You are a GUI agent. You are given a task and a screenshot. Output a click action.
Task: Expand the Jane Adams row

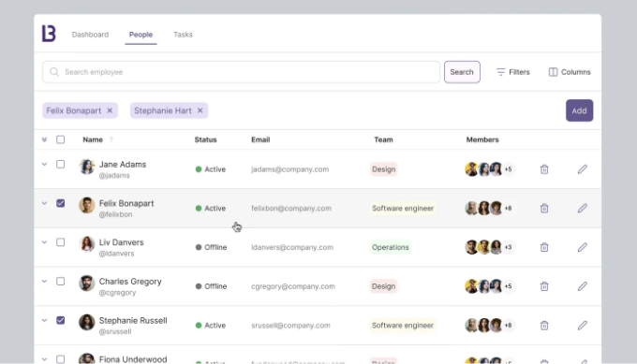pos(44,165)
